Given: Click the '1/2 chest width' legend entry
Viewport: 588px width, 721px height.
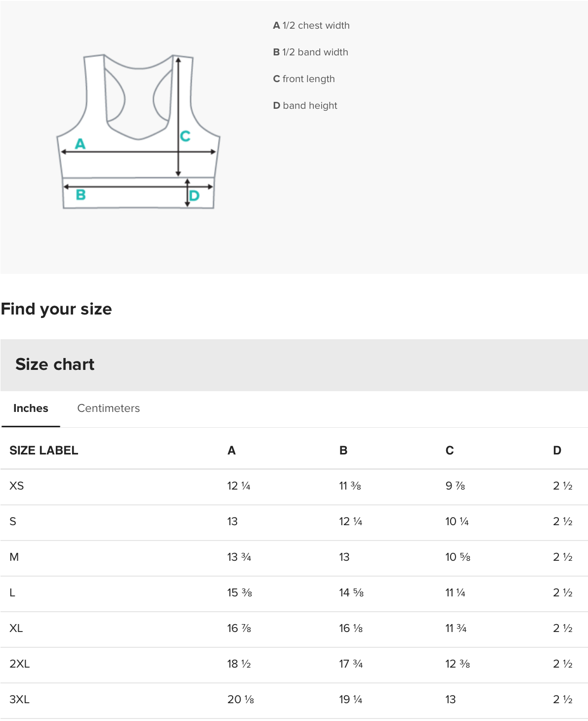Looking at the screenshot, I should coord(311,26).
